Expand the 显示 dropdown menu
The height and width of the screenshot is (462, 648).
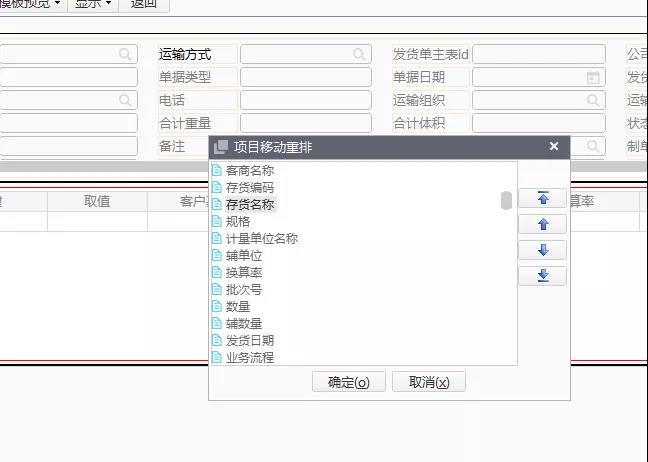(93, 4)
